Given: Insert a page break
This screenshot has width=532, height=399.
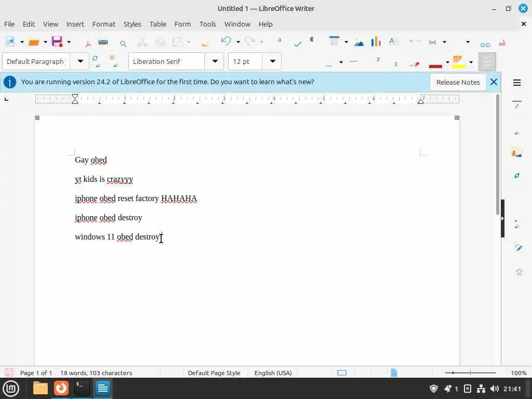Looking at the screenshot, I should pyautogui.click(x=415, y=42).
